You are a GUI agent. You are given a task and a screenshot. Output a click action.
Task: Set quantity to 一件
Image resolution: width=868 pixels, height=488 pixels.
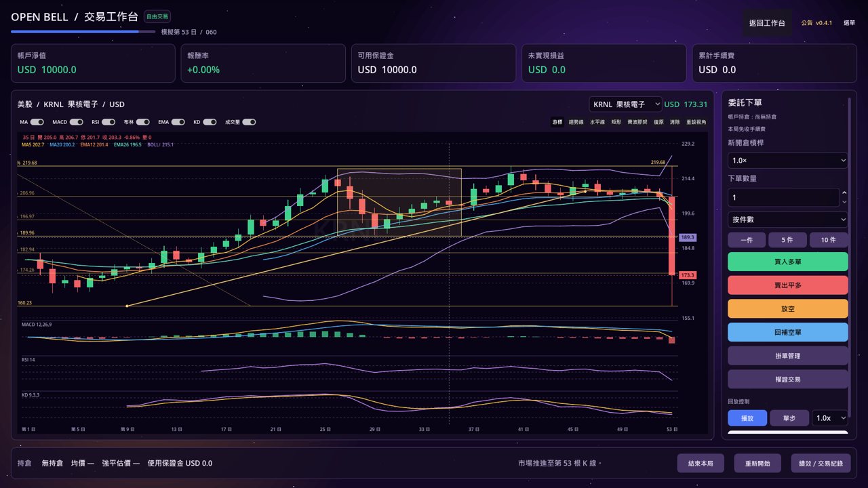(x=747, y=240)
